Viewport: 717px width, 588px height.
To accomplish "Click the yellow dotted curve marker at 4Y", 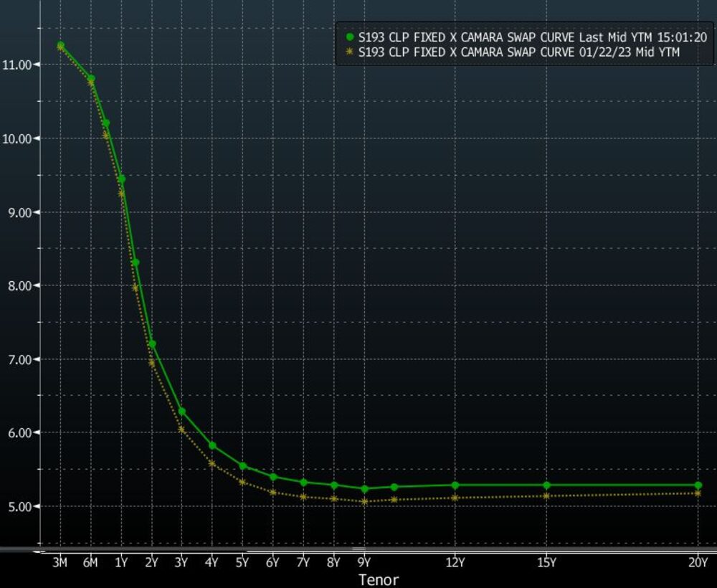I will (x=212, y=464).
